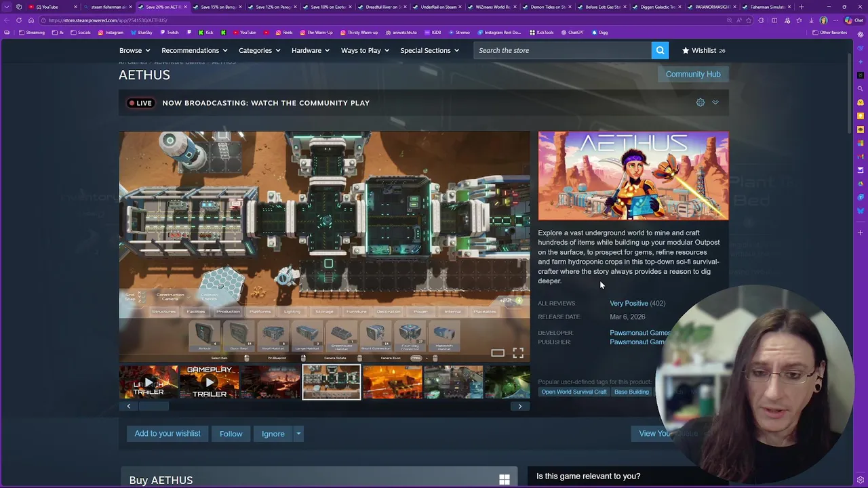Click the browser address bar URL
The width and height of the screenshot is (868, 488).
(108, 20)
